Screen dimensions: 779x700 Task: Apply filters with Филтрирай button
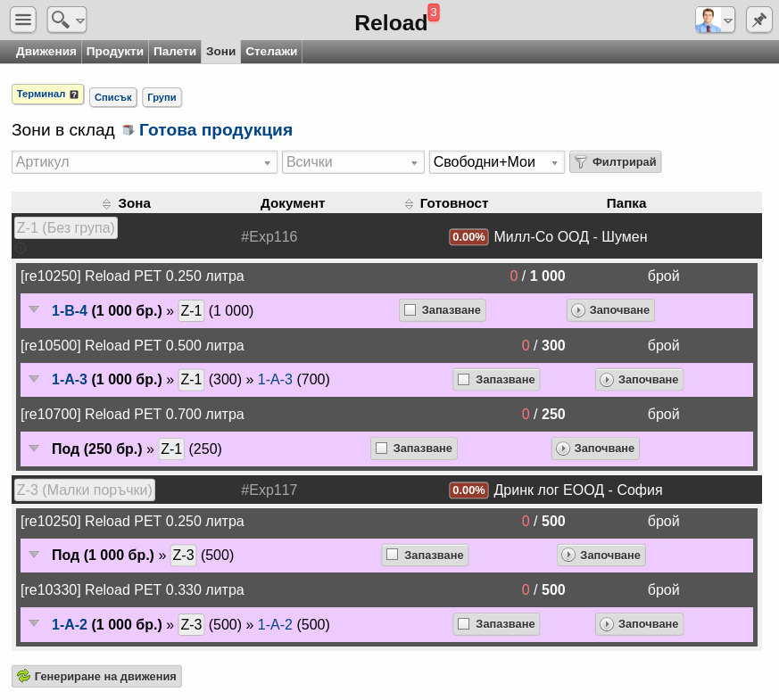pos(615,162)
